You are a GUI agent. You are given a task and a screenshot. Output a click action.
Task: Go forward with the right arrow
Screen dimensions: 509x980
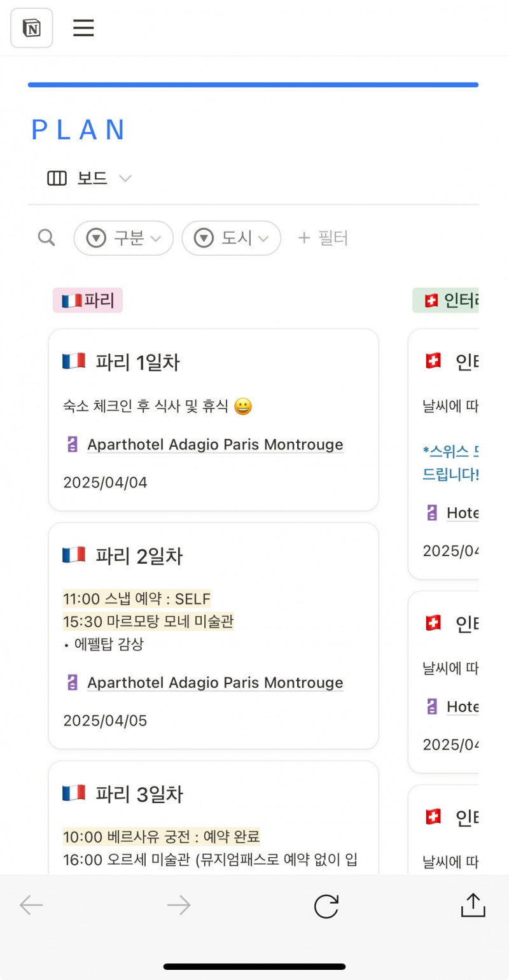[x=179, y=906]
